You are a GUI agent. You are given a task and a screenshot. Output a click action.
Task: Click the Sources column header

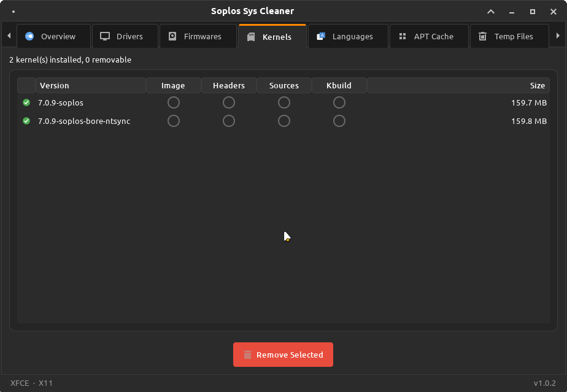click(x=284, y=85)
